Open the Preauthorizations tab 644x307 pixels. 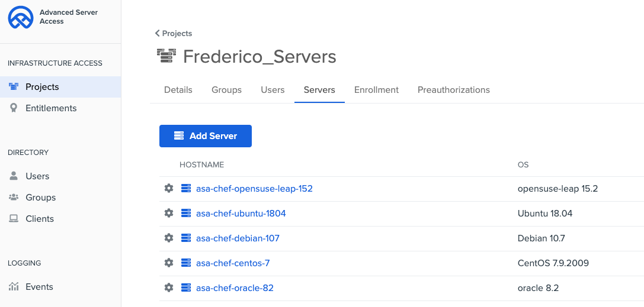click(x=453, y=90)
